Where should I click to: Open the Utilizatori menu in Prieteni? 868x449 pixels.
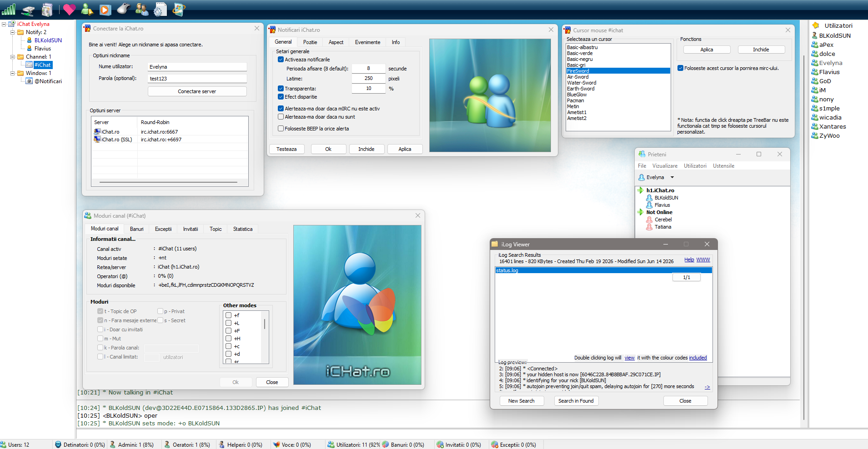point(695,166)
